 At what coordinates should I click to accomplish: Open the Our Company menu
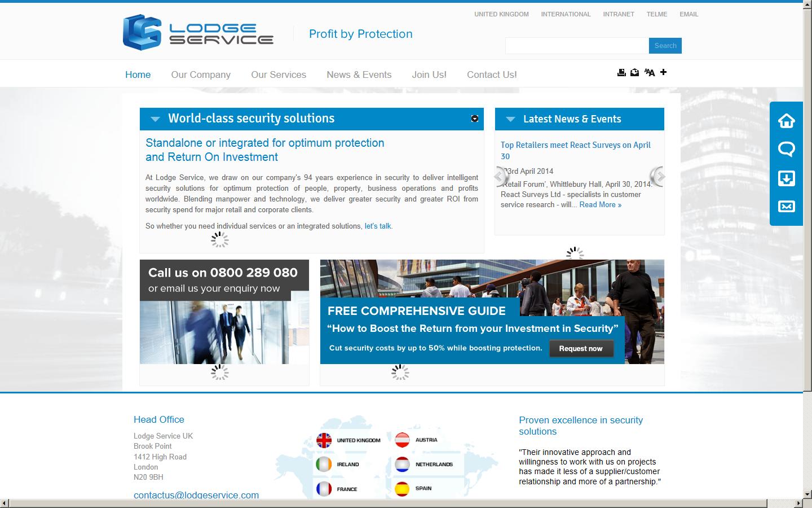pyautogui.click(x=201, y=75)
